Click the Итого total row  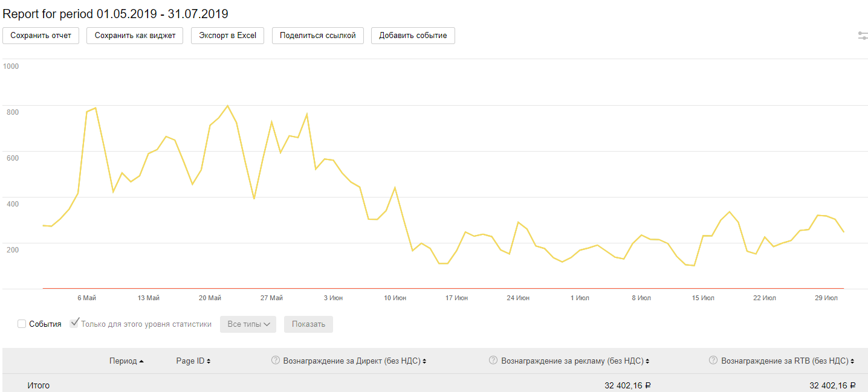tap(39, 385)
